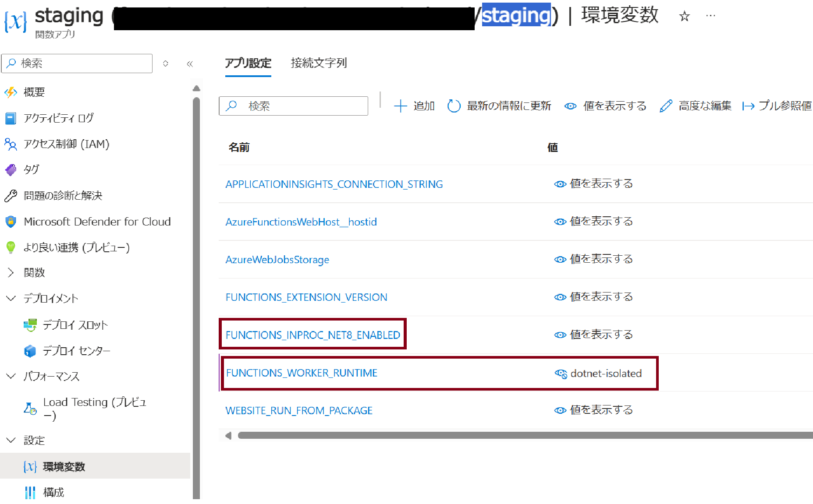Show value of APPLICATIONINSIGHTS_CONNECTION_STRING
Viewport: 813px width, 504px height.
560,184
